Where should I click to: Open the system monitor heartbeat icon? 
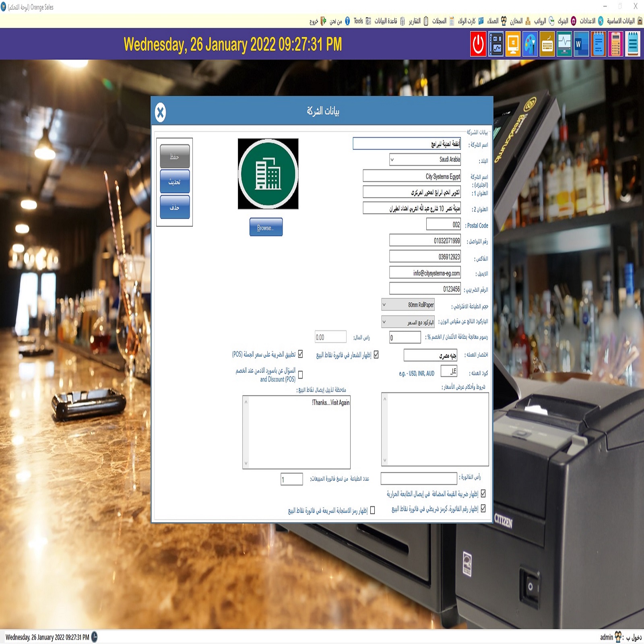[564, 44]
